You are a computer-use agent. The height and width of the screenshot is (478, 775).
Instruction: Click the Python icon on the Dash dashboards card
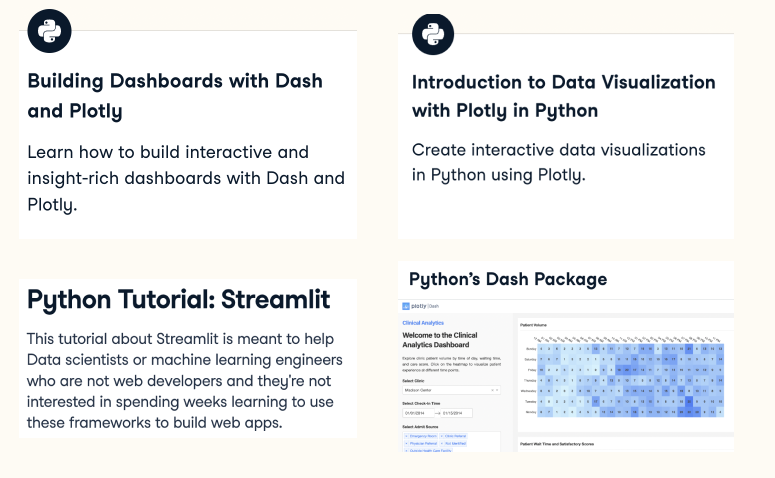click(49, 31)
